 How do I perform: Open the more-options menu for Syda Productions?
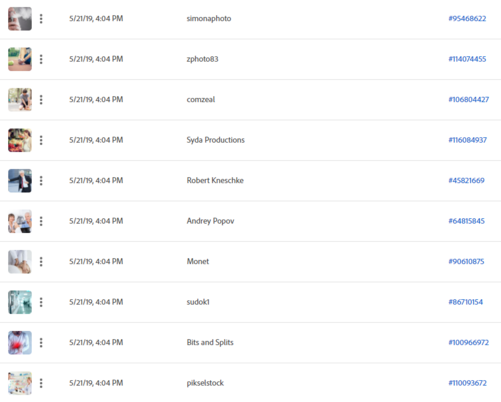click(41, 140)
